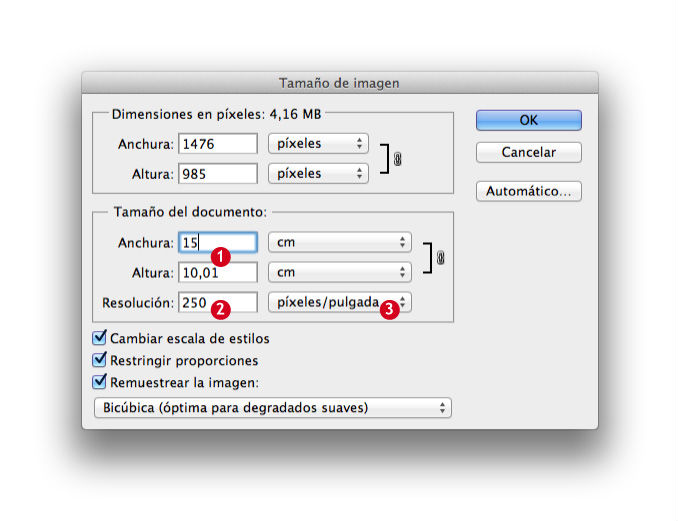Click the document size chain link icon
Viewport: 678px width, 521px height.
coord(440,258)
